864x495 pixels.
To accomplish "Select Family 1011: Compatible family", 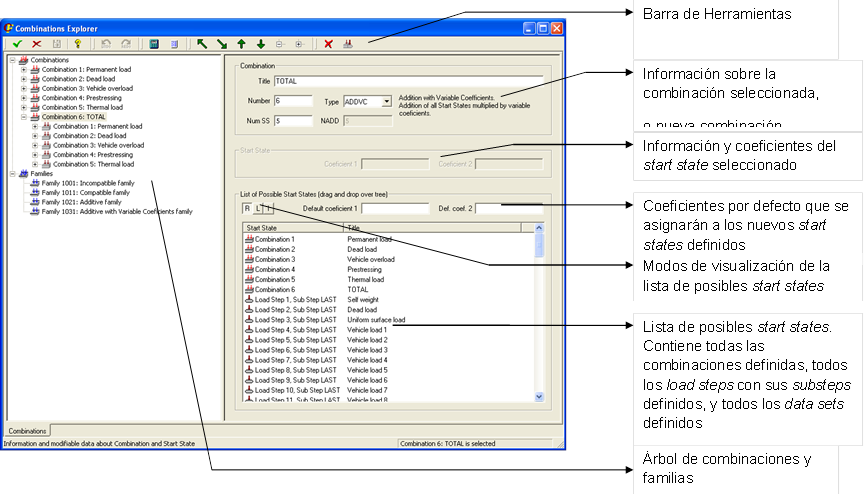I will (86, 192).
